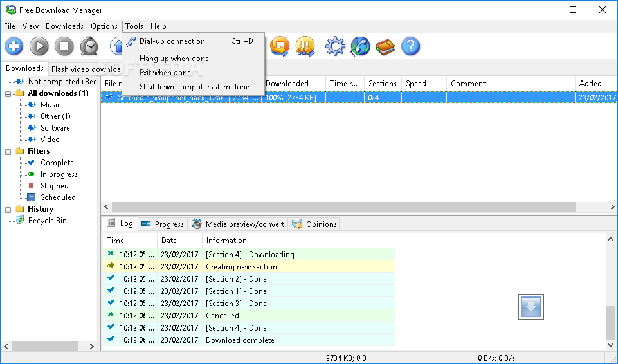Screen dimensions: 618x364
Task: Click the orange arrow toolbar icon
Action: (280, 46)
